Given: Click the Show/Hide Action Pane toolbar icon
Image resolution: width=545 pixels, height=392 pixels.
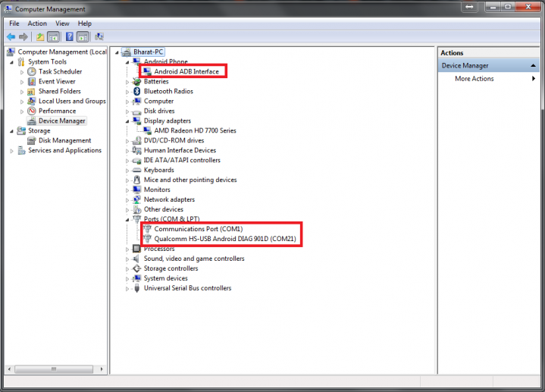Looking at the screenshot, I should point(83,36).
